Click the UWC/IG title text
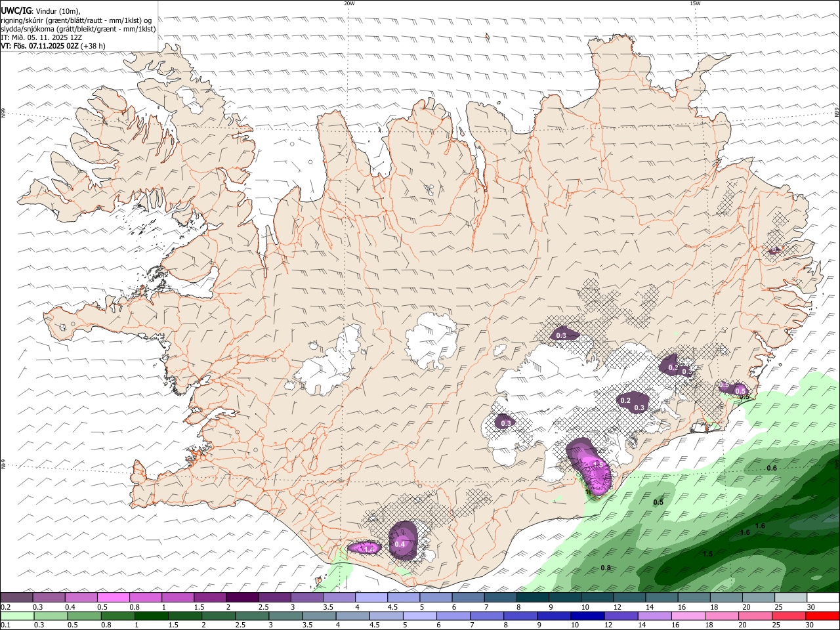Image resolution: width=840 pixels, height=630 pixels. coord(16,10)
